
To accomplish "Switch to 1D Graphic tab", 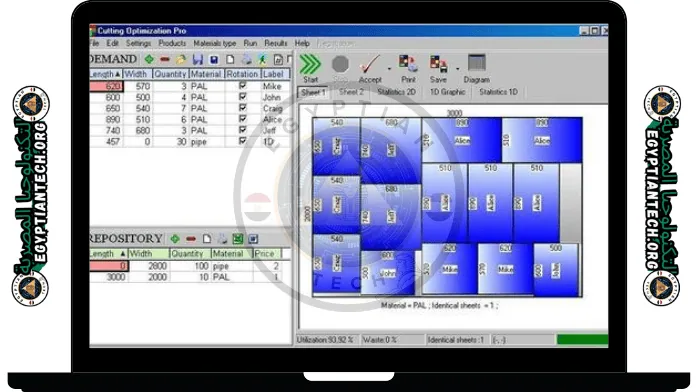I will (447, 92).
